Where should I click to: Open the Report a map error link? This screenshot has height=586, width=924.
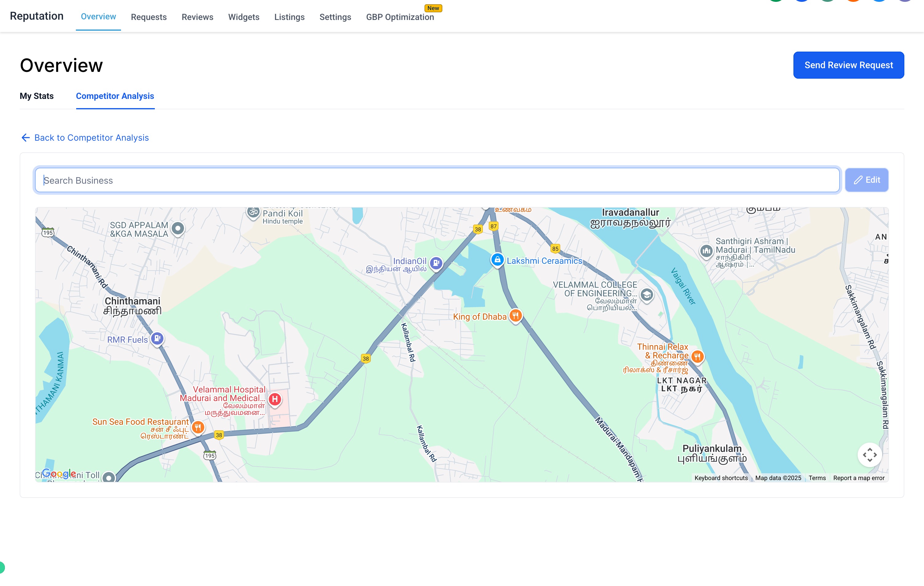(x=858, y=478)
